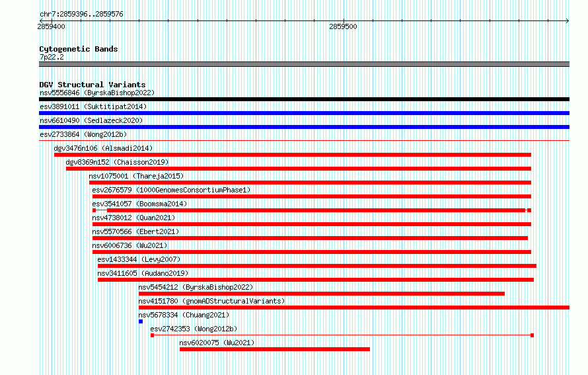
Task: Open the esv1433344 (Levy2007) label
Action: [139, 259]
